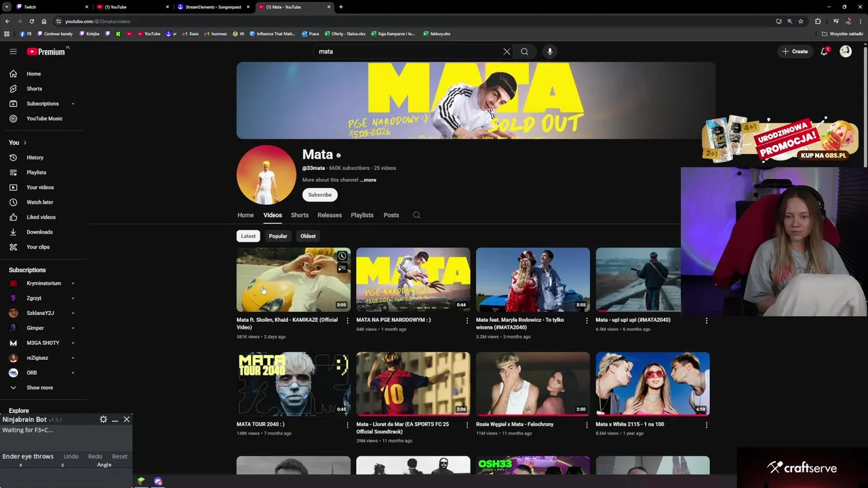Open options for up! up! up! video
This screenshot has width=868, height=488.
(x=707, y=320)
